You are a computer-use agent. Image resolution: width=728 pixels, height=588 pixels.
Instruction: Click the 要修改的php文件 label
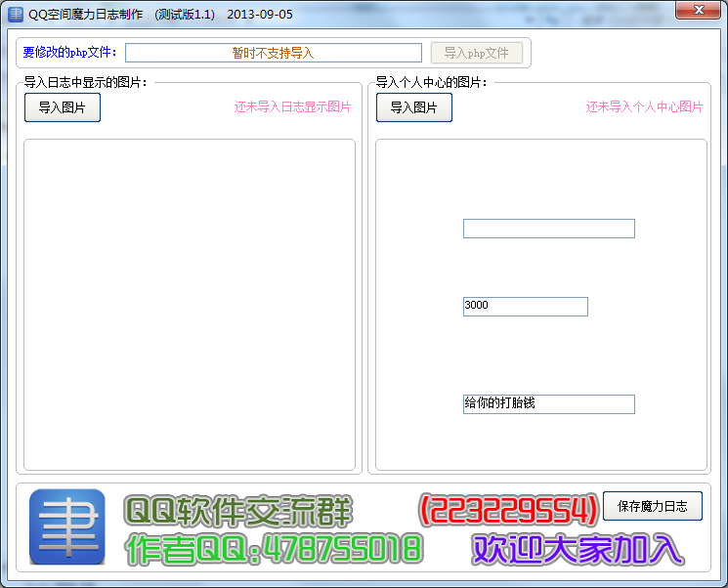point(69,53)
